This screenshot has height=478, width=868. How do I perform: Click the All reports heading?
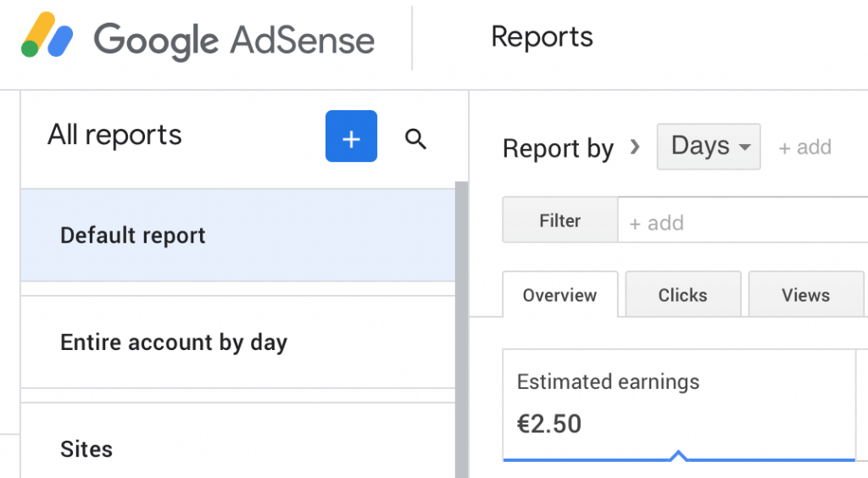pos(114,136)
